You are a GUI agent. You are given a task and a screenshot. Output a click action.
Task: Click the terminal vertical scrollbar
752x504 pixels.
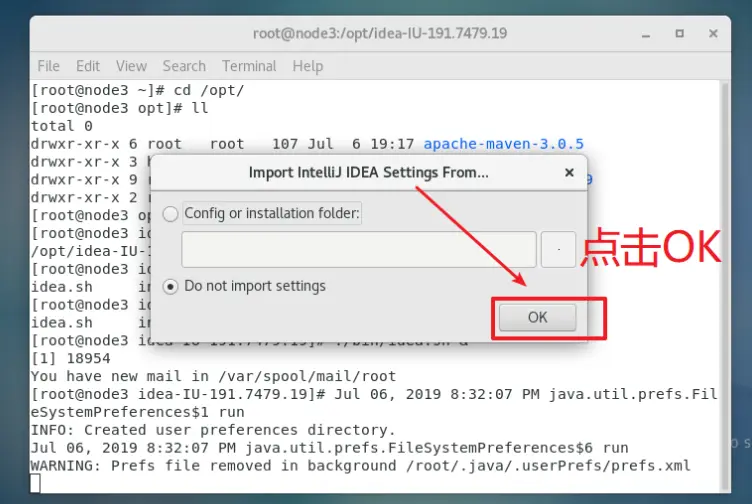[x=725, y=286]
